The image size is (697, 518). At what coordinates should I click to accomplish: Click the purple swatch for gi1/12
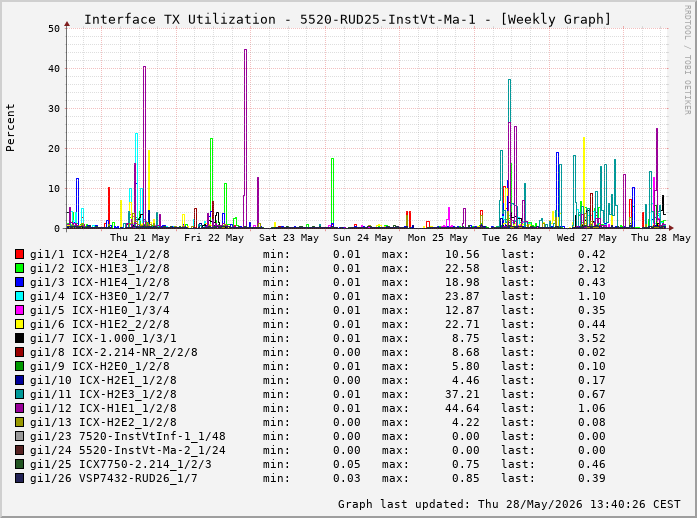(x=19, y=408)
